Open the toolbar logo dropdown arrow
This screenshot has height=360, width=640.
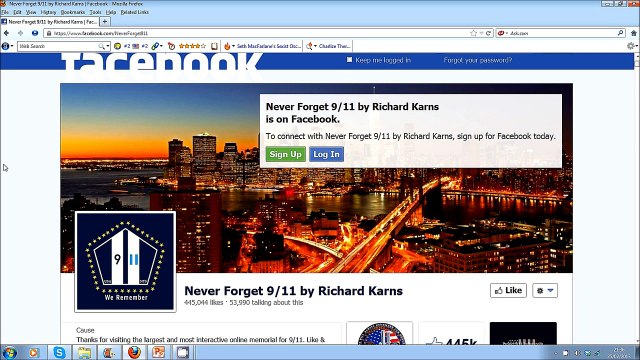(x=12, y=46)
